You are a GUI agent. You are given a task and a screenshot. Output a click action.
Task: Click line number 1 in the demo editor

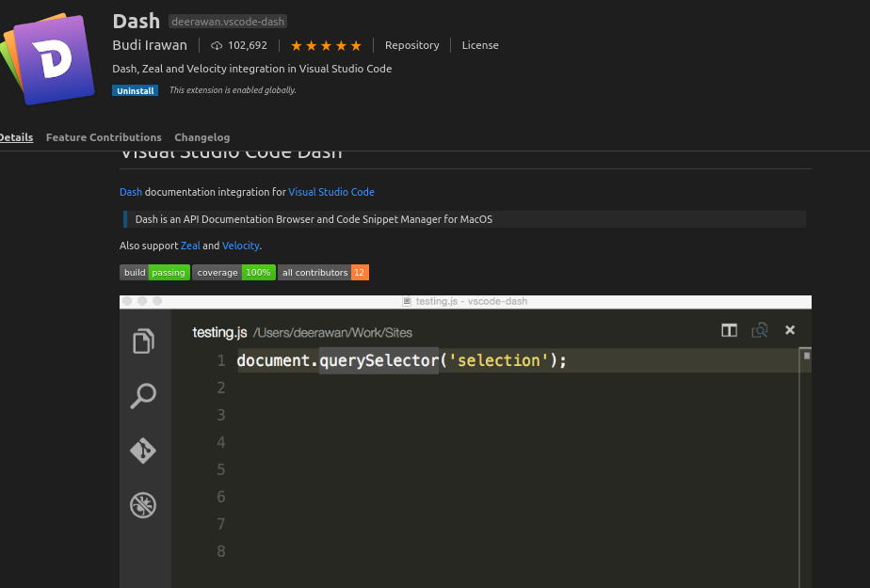[x=221, y=360]
